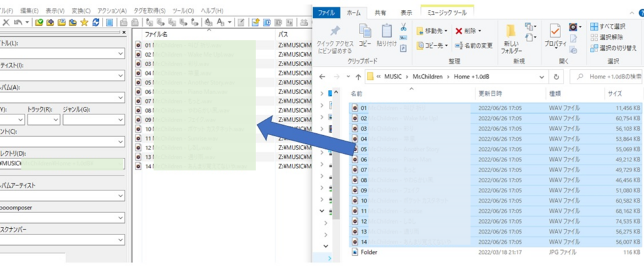Click the red X 削除 delete icon
644x274 pixels.
click(459, 31)
